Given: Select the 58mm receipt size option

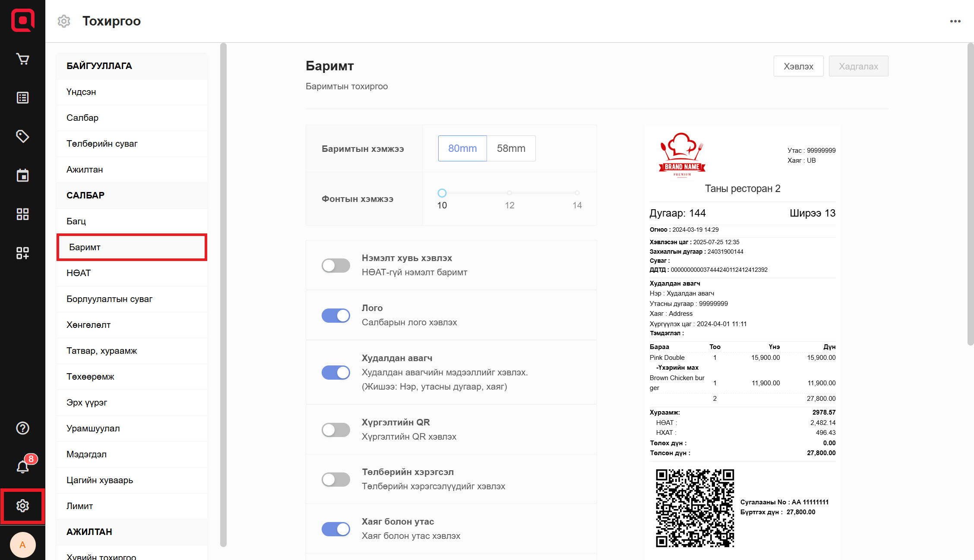Looking at the screenshot, I should point(511,148).
